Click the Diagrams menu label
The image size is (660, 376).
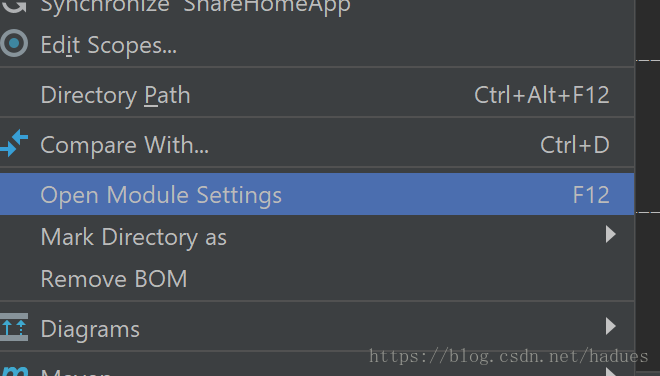point(90,330)
